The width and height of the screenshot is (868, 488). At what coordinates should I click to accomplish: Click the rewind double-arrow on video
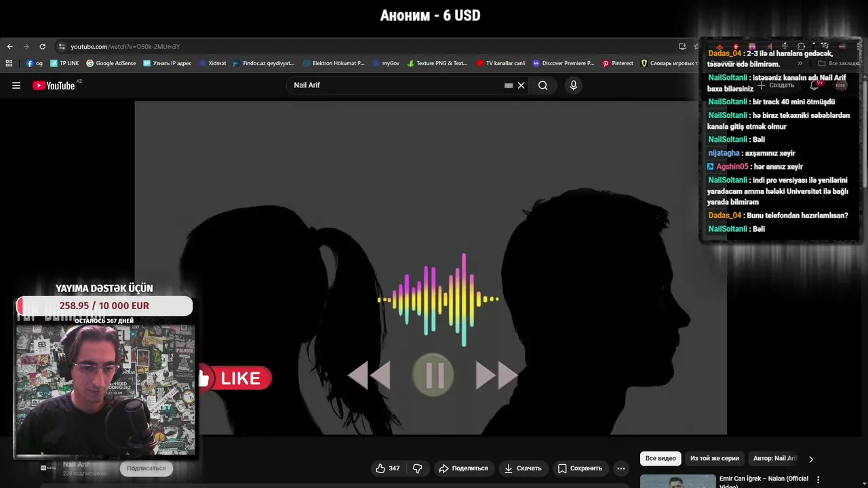370,375
